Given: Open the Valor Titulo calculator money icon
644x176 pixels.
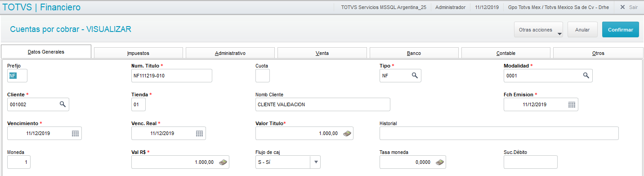Looking at the screenshot, I should [347, 133].
